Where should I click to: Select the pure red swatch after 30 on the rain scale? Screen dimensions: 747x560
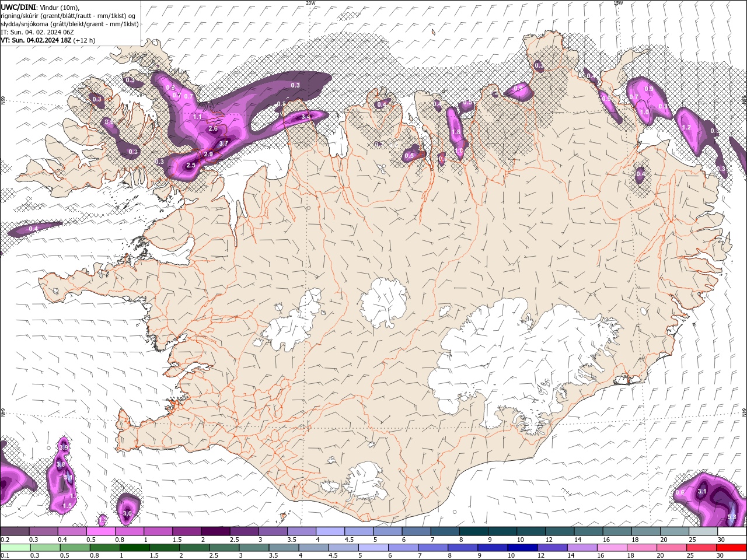[x=732, y=548]
